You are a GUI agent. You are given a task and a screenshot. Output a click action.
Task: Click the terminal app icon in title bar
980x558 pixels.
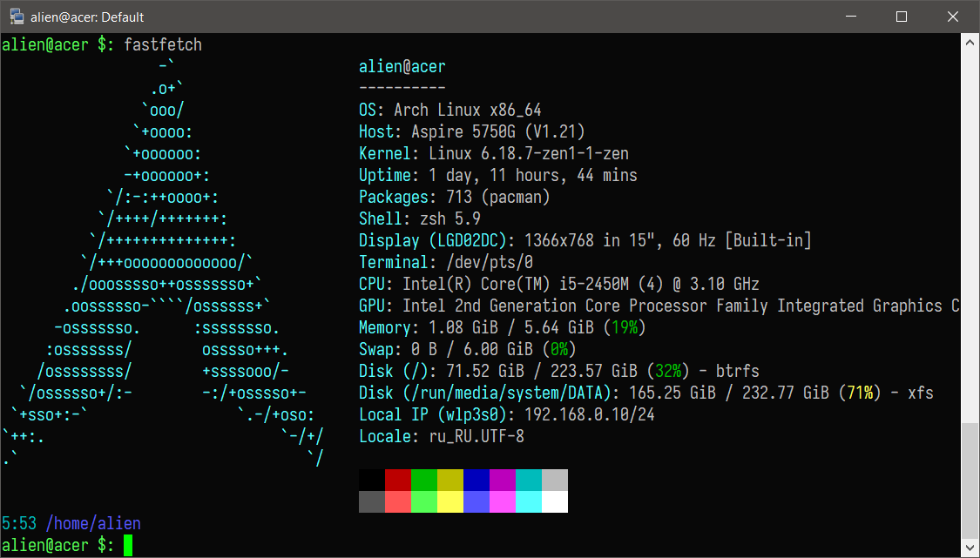[x=16, y=17]
